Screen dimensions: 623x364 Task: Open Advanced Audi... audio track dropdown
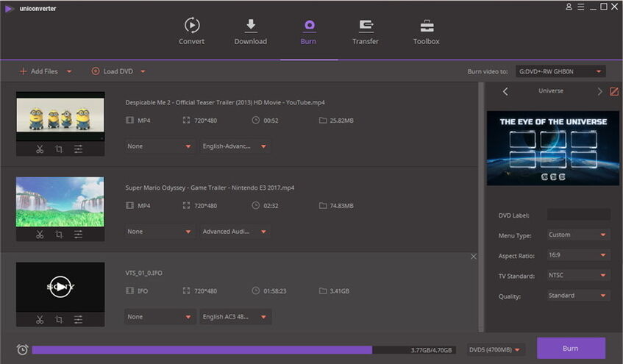coord(235,232)
